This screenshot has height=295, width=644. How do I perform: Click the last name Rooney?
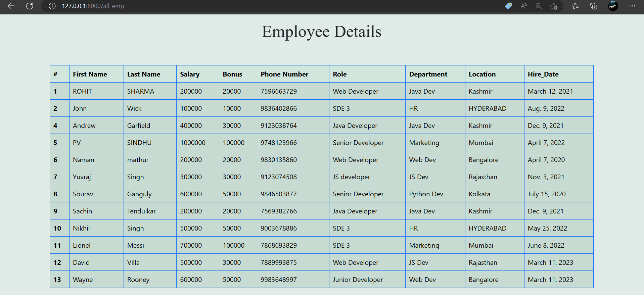pos(138,280)
